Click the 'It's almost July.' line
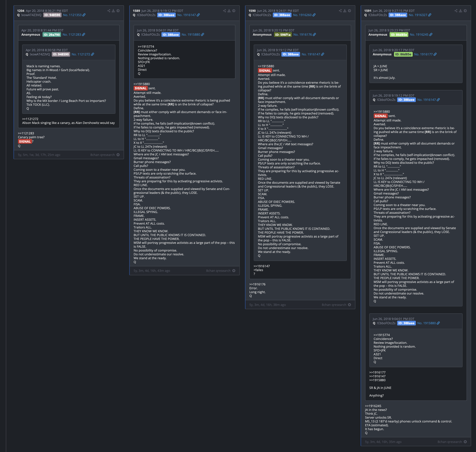 click(x=384, y=78)
